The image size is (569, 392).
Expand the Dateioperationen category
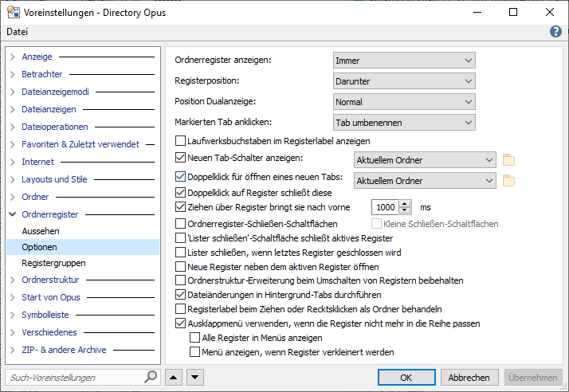[x=13, y=127]
